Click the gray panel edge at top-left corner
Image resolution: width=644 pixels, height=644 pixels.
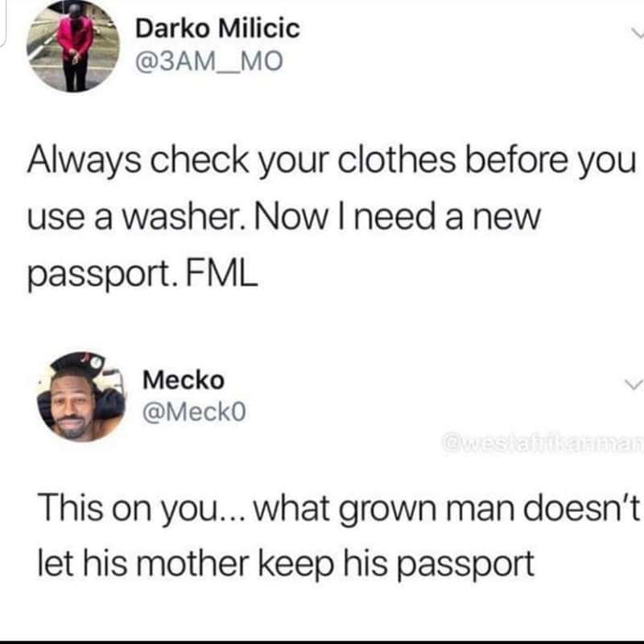[3, 23]
